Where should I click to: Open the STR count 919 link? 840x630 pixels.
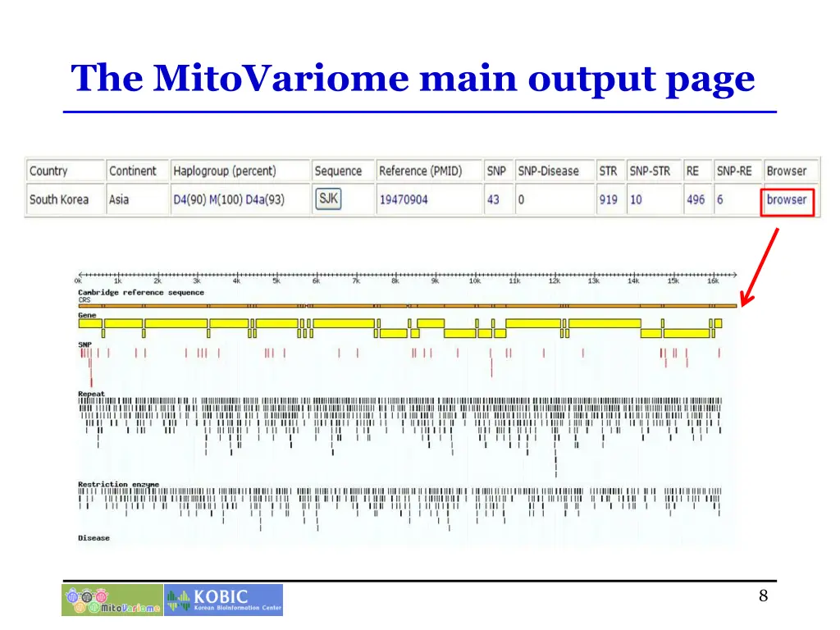click(608, 199)
